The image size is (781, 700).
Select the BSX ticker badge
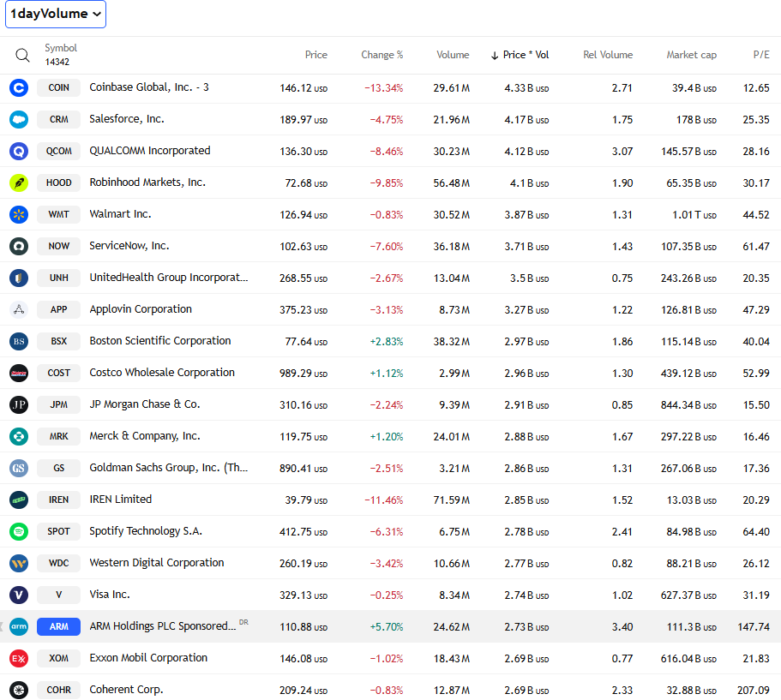click(59, 342)
